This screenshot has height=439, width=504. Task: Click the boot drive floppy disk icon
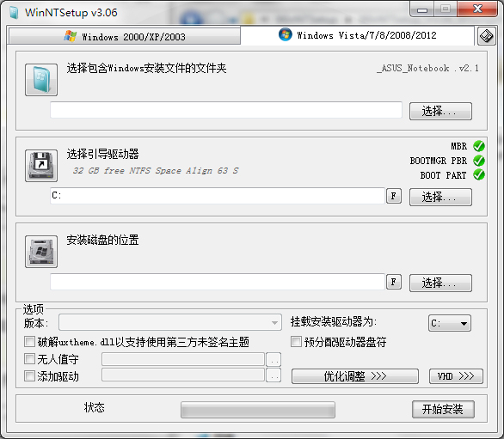pos(41,166)
